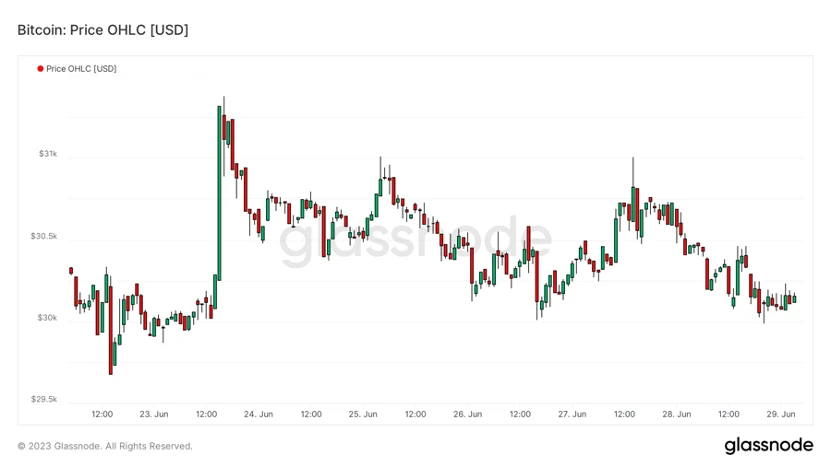The width and height of the screenshot is (832, 468).
Task: Click the Bitcoin: Price OHLC chart title
Action: [103, 30]
